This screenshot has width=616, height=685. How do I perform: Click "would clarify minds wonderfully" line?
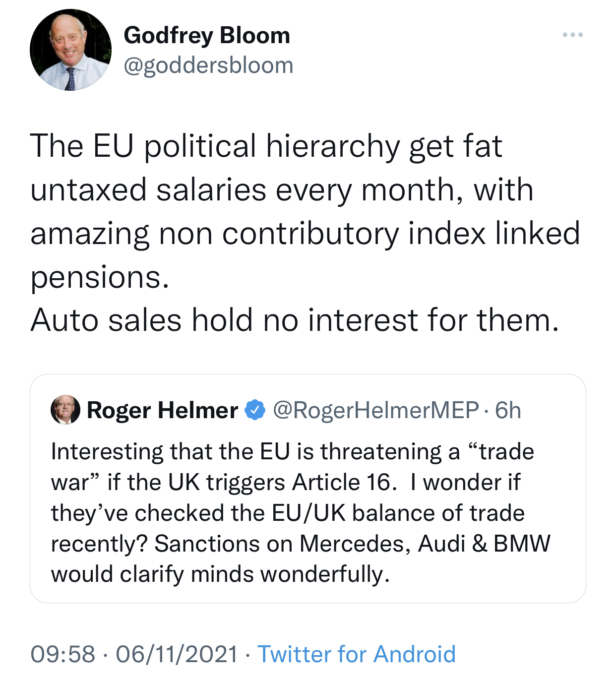pyautogui.click(x=220, y=574)
